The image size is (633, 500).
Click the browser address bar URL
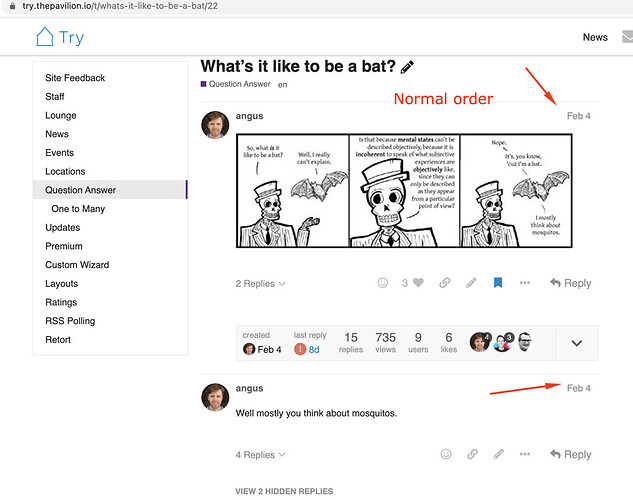[120, 6]
